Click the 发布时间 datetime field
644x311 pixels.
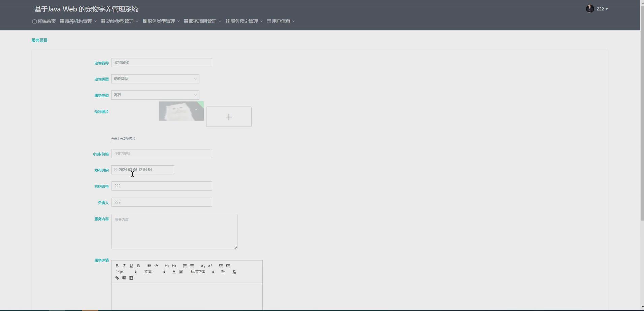[x=142, y=170]
